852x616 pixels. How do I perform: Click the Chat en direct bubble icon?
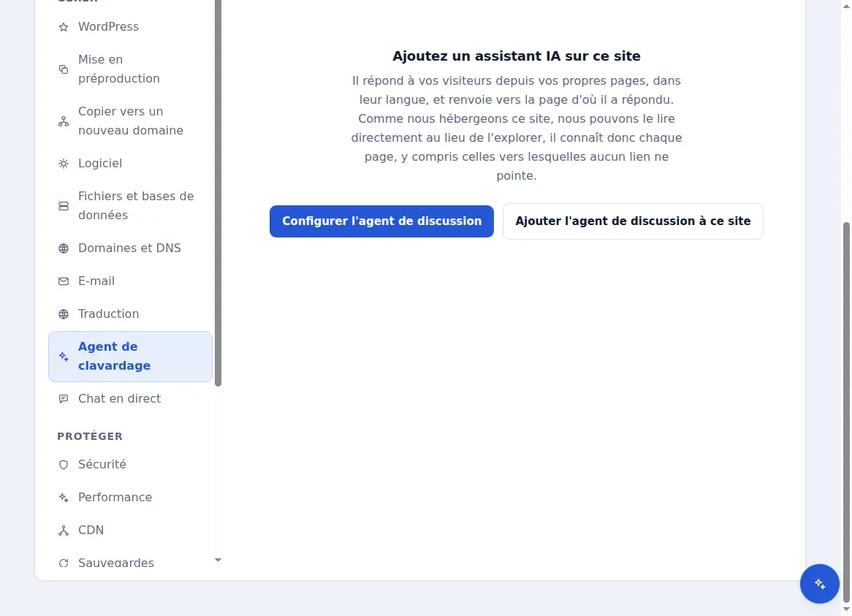click(64, 399)
